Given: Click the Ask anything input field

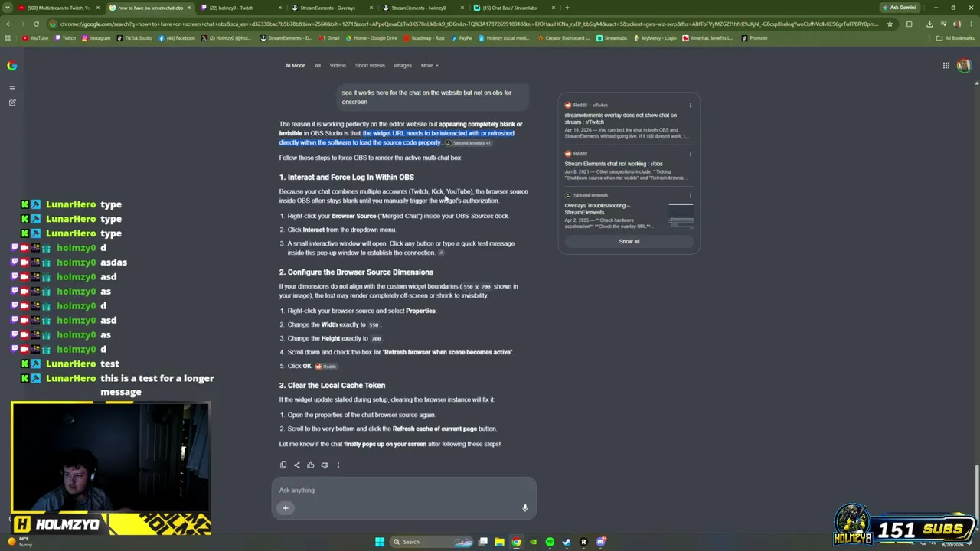Looking at the screenshot, I should (x=404, y=490).
